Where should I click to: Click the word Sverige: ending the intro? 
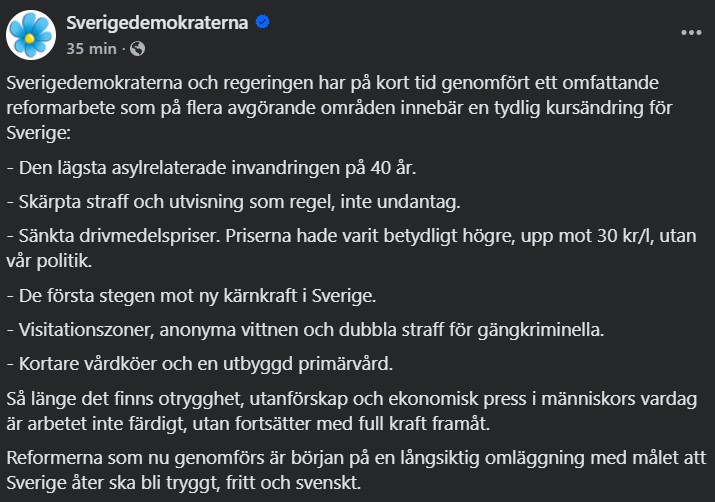[39, 133]
